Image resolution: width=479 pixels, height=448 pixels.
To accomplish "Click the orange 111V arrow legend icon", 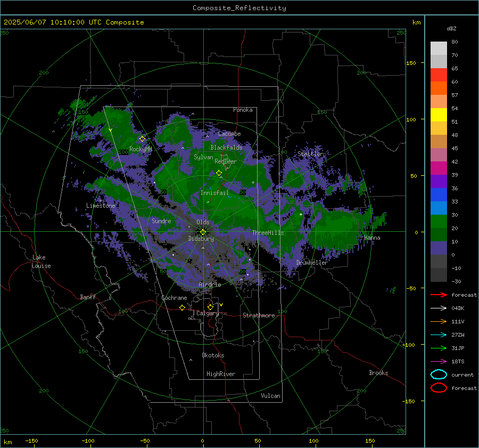I will (x=439, y=321).
